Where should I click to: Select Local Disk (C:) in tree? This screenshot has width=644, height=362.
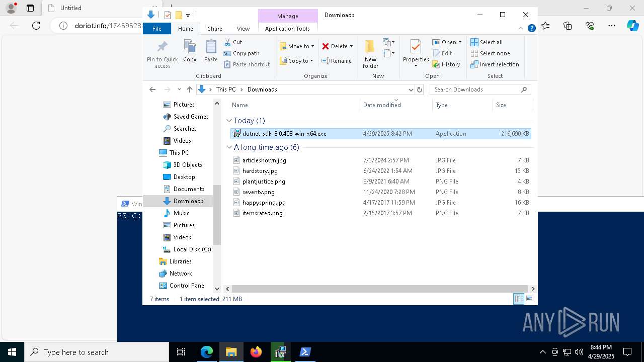192,249
